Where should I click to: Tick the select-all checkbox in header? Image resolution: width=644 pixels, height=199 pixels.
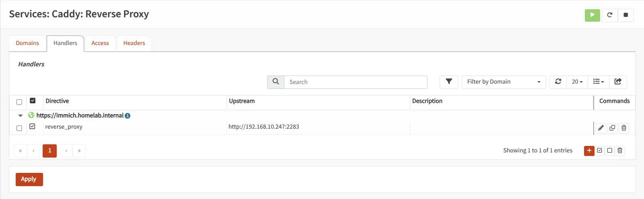[19, 102]
